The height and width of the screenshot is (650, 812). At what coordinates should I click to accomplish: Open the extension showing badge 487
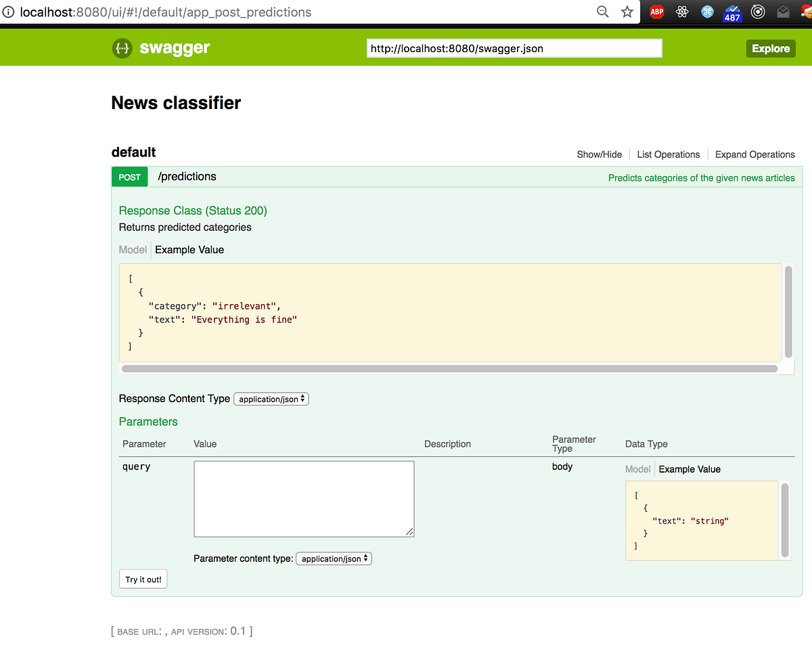732,13
